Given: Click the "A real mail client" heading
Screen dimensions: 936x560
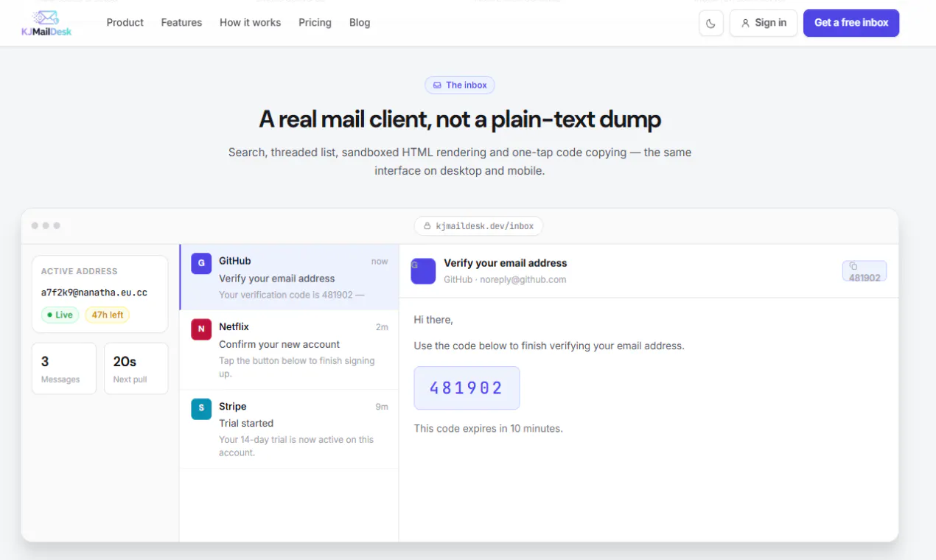Looking at the screenshot, I should (x=460, y=119).
